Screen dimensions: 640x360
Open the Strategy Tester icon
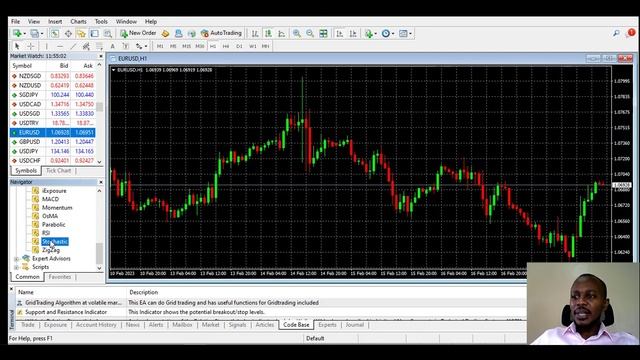(x=108, y=33)
